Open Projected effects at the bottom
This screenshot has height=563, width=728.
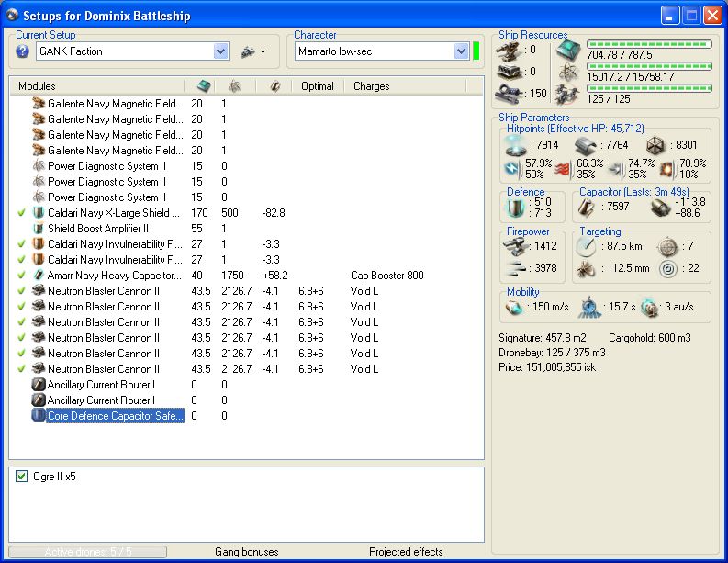coord(406,552)
